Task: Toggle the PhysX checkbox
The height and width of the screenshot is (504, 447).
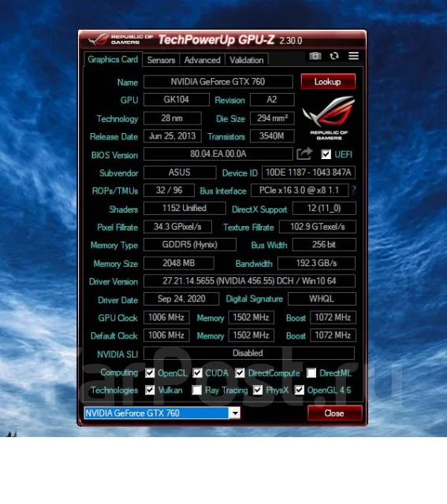Action: coord(258,391)
